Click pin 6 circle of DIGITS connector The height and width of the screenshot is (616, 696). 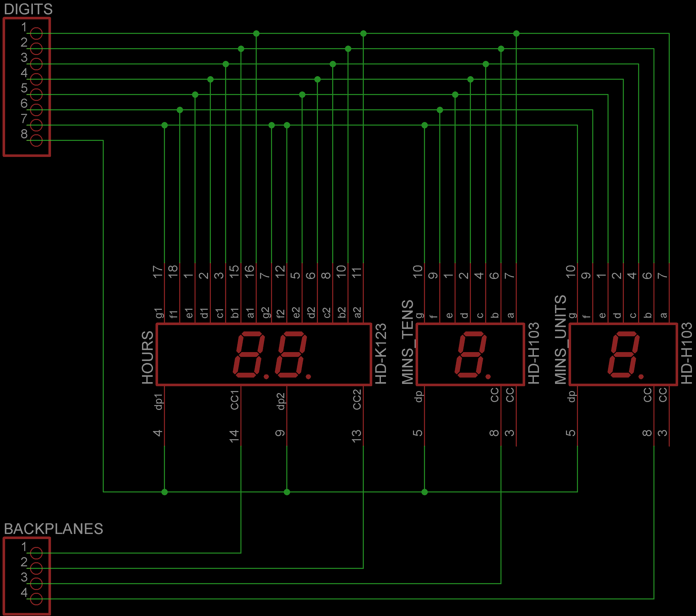pos(36,110)
